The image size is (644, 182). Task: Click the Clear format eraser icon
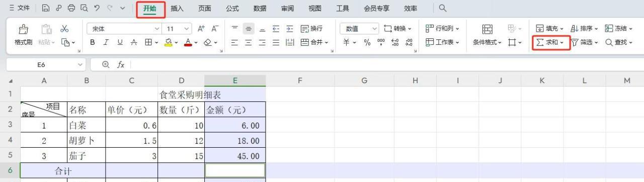pos(207,43)
